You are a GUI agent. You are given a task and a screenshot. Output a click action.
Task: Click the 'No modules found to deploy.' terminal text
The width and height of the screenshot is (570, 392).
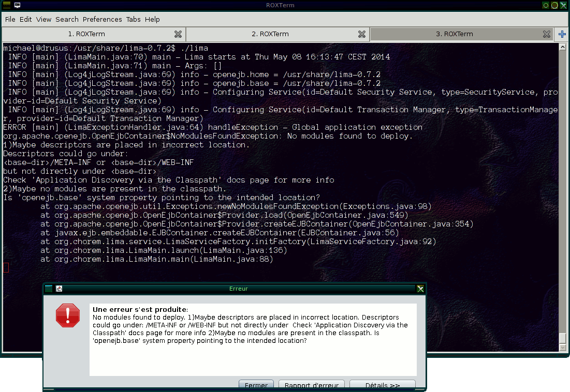pos(349,136)
